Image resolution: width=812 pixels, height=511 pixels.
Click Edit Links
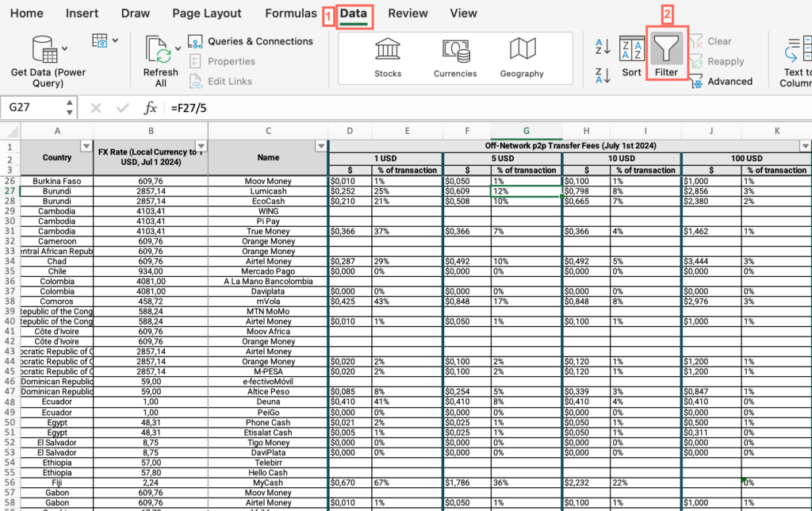coord(221,82)
